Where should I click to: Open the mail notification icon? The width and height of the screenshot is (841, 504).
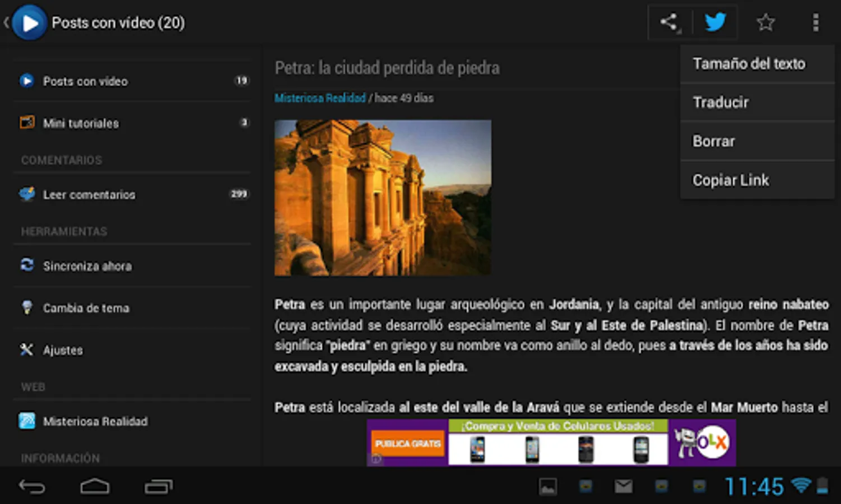tap(623, 486)
